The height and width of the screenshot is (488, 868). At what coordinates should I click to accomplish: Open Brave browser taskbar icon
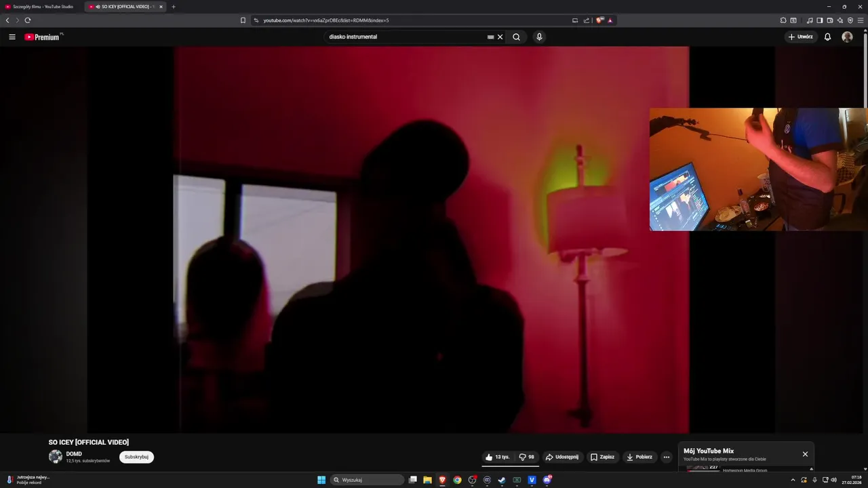tap(442, 480)
